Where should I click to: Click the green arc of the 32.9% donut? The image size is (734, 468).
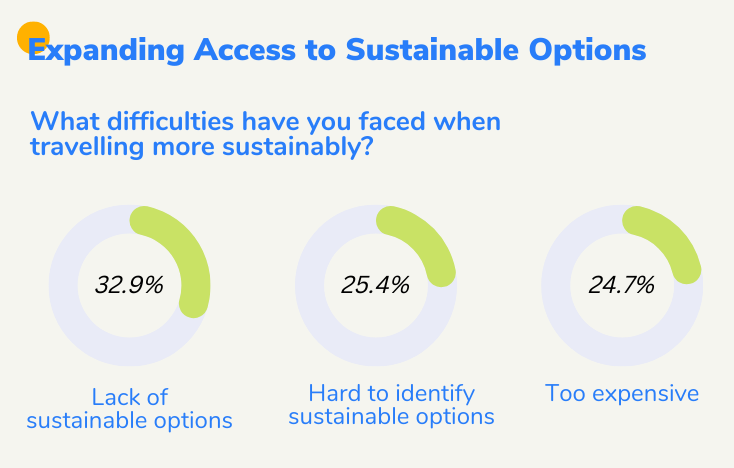coord(189,255)
